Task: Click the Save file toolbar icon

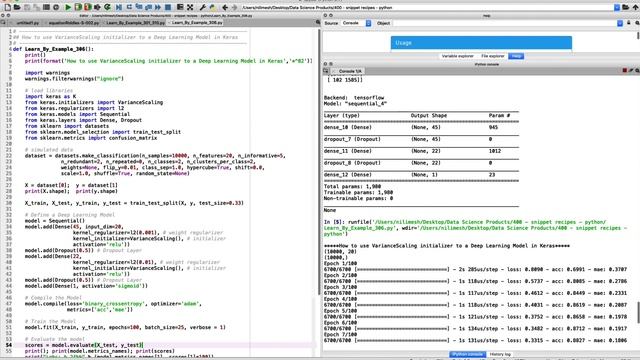Action: point(27,7)
